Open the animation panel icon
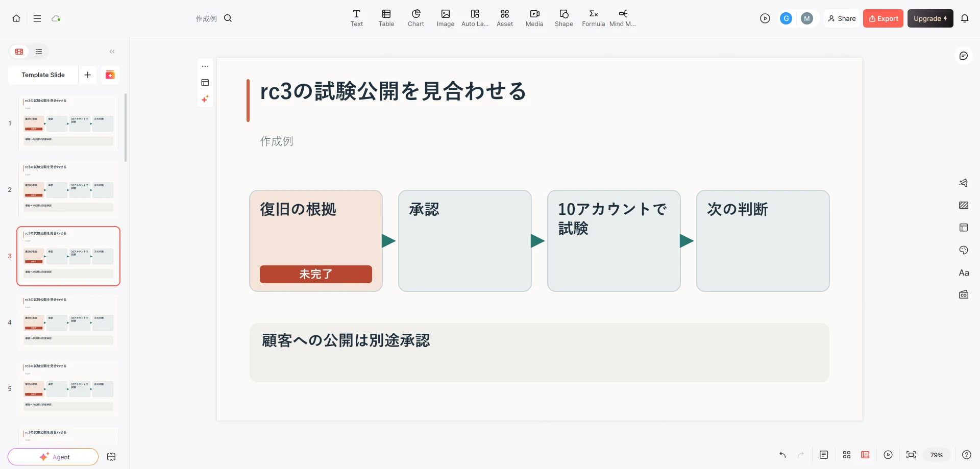980x469 pixels. pos(964,183)
